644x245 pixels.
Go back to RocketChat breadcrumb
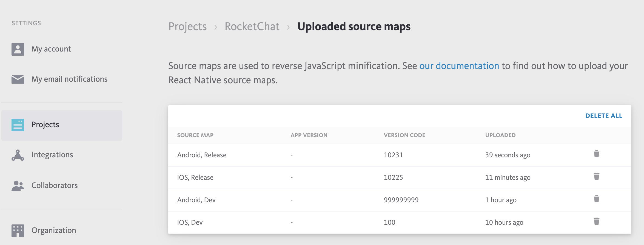[252, 27]
